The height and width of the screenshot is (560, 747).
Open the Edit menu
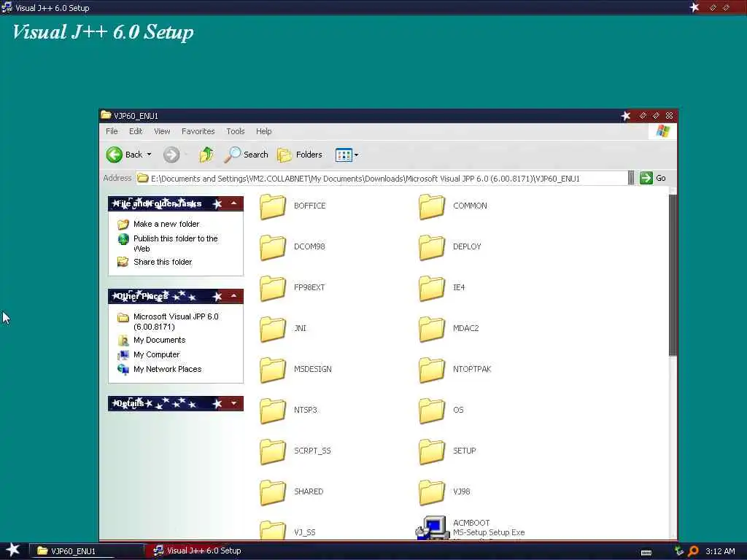click(136, 131)
